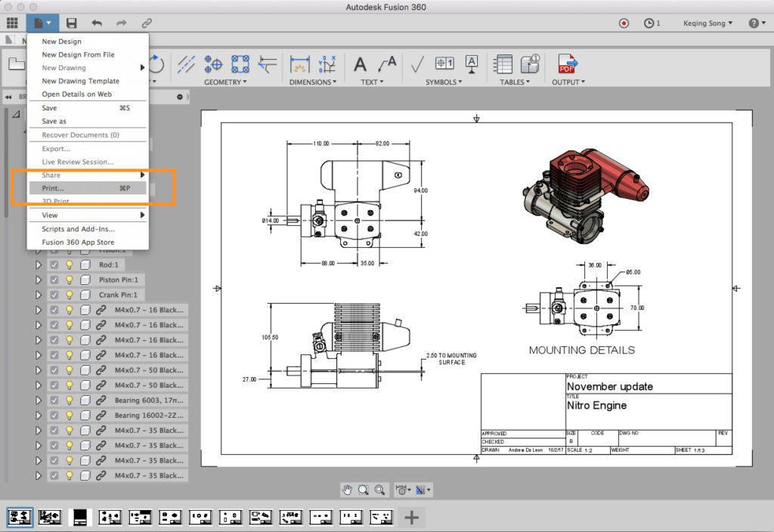The image size is (774, 532).
Task: Click the add new sheet plus button
Action: click(411, 517)
